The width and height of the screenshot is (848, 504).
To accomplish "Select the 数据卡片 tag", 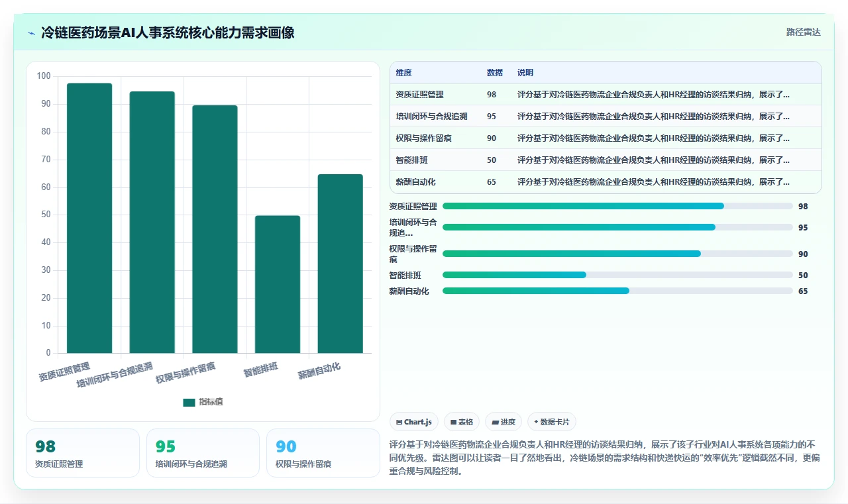I will (552, 422).
